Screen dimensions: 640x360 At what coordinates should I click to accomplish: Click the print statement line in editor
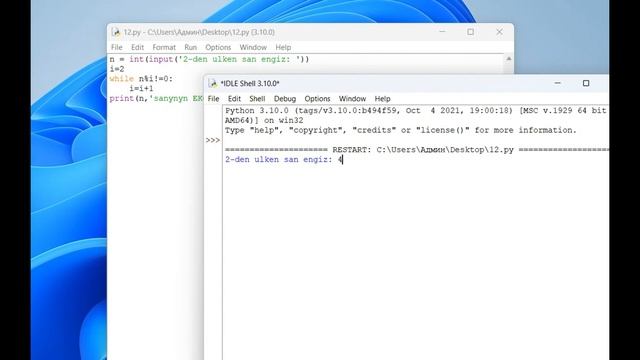(156, 98)
